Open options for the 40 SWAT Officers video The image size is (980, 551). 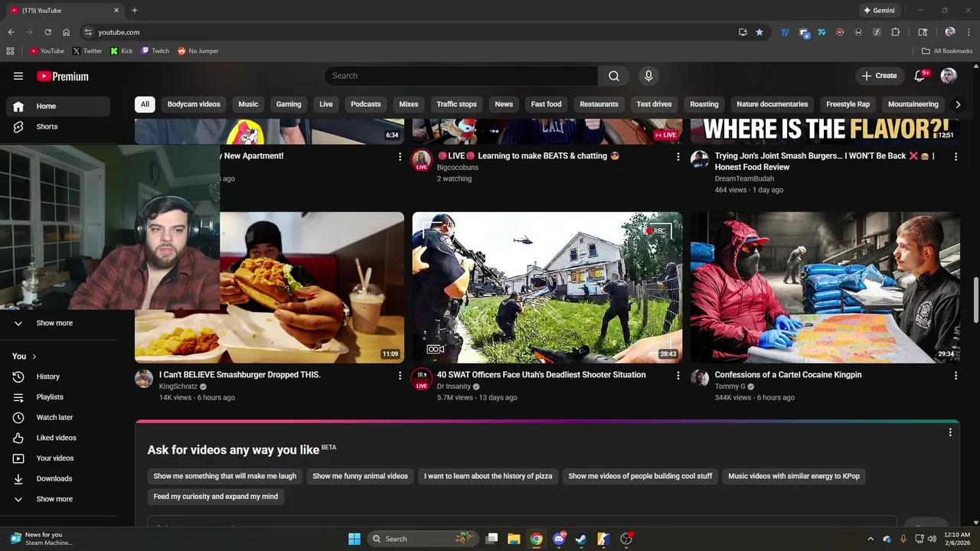678,376
